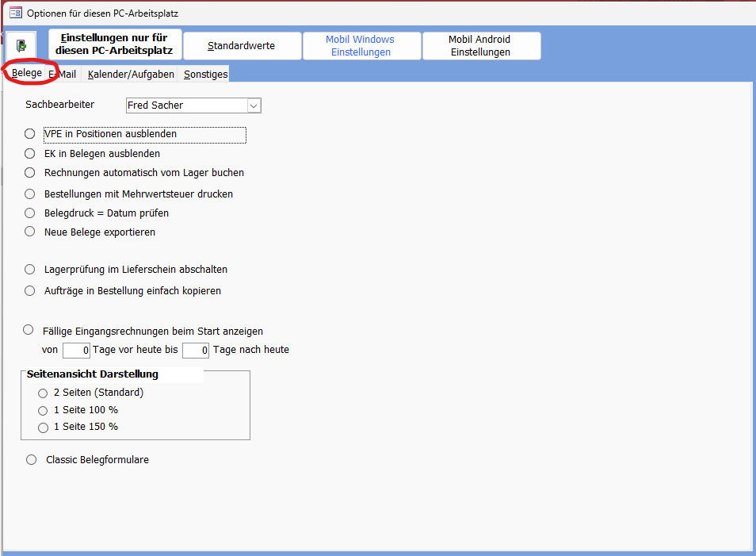Viewport: 756px width, 556px height.
Task: Choose 2 Seiten (Standard) page view
Action: pyautogui.click(x=43, y=393)
